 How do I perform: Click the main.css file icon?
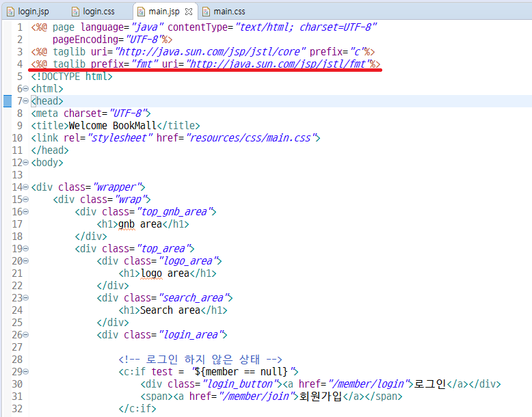click(206, 12)
